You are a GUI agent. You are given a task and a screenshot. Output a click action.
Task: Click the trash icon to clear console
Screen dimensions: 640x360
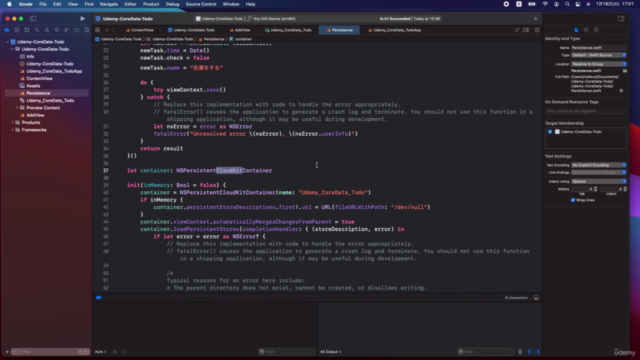(x=520, y=351)
